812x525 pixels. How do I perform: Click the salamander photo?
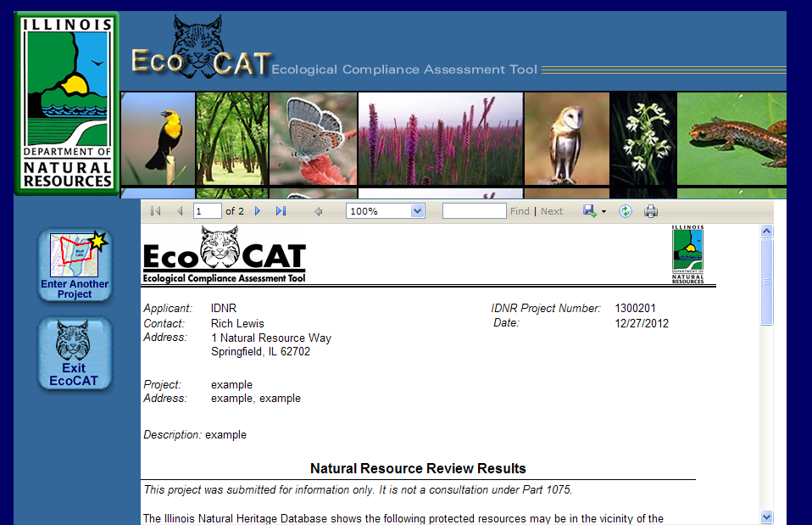(731, 138)
